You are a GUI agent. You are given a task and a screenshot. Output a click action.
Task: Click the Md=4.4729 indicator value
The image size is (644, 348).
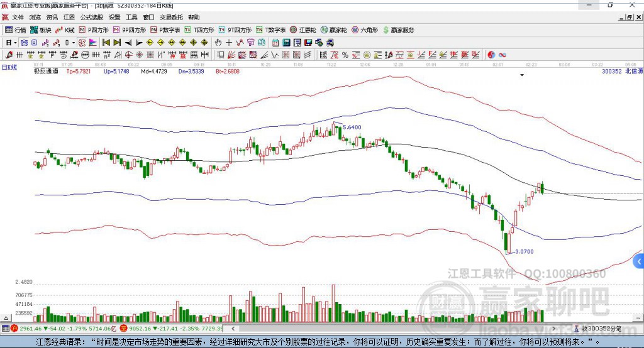click(x=154, y=71)
